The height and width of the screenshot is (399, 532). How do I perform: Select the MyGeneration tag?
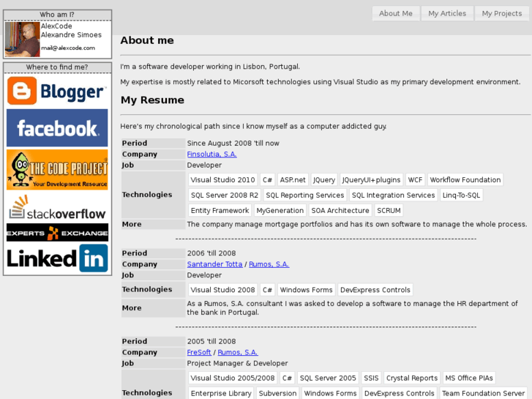tap(280, 211)
